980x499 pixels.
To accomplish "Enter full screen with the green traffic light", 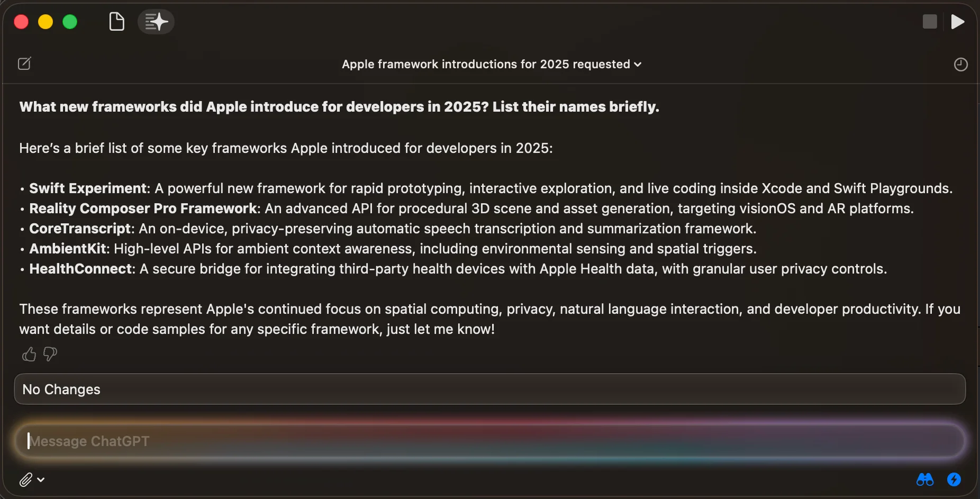I will pyautogui.click(x=70, y=21).
